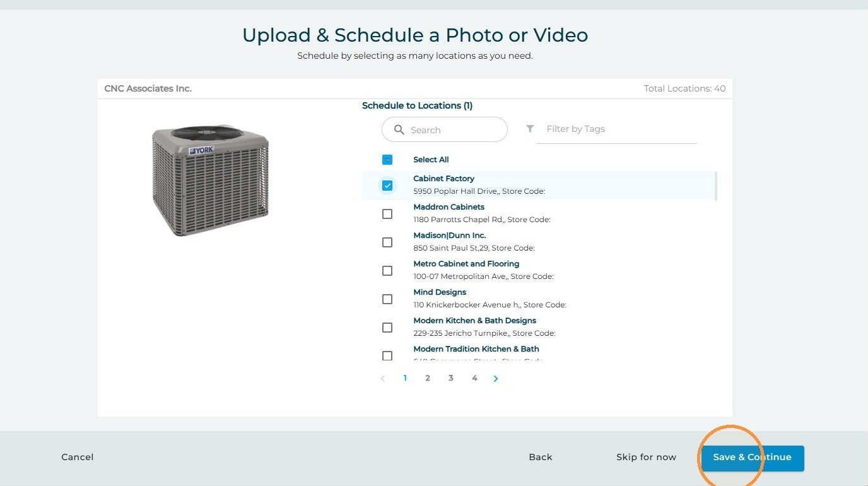Click the 1180 Parrotts Chapel Rd address

[x=482, y=220]
